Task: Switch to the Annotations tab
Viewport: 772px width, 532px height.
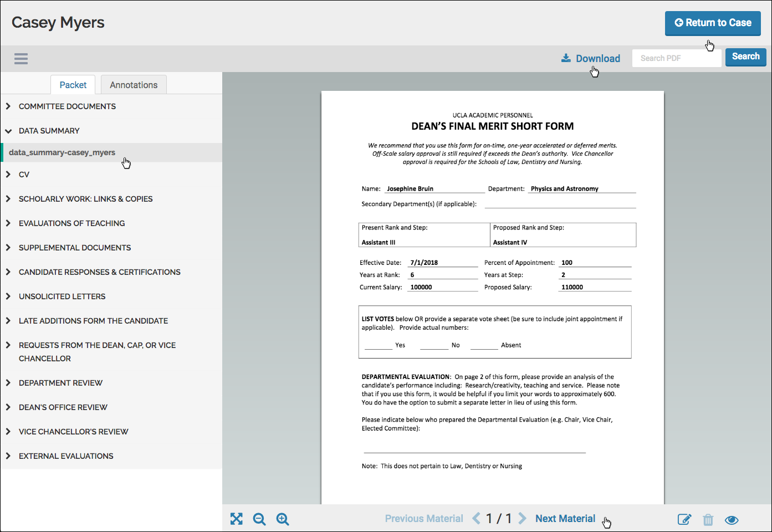Action: click(x=134, y=85)
